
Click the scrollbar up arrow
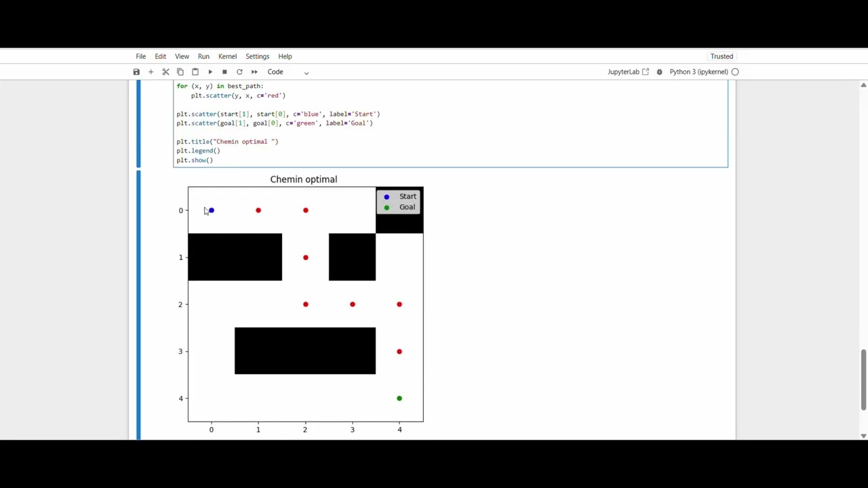[863, 85]
